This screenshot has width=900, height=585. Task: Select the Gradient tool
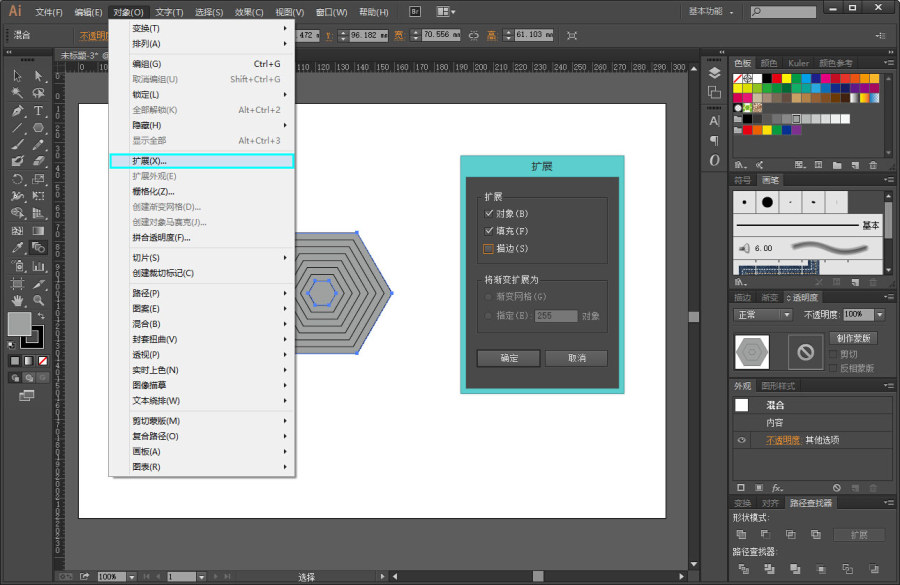tap(38, 231)
